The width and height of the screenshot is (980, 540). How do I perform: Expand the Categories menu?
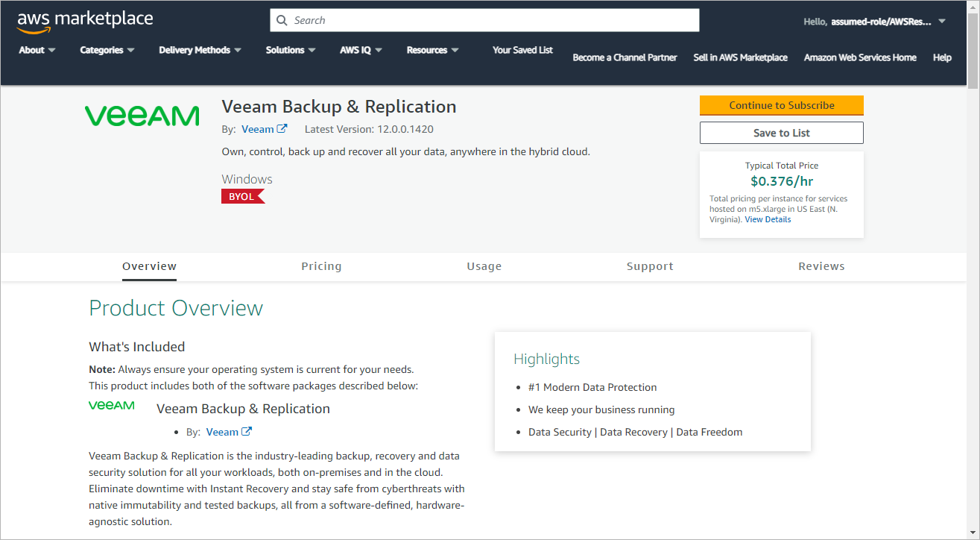coord(107,50)
